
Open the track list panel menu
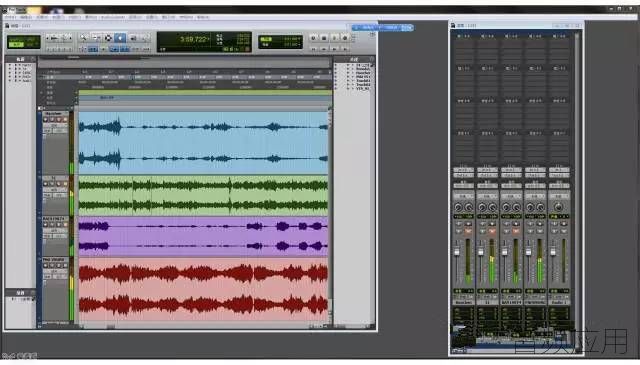click(33, 59)
